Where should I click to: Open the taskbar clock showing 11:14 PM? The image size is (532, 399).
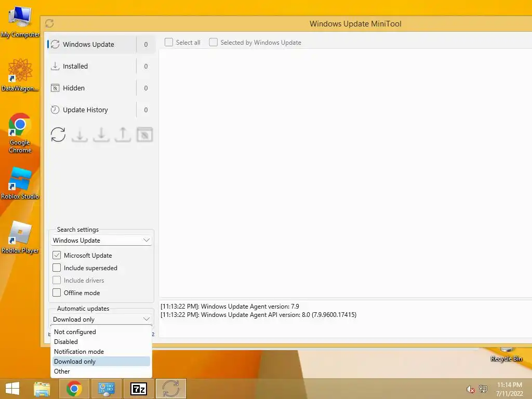(510, 389)
